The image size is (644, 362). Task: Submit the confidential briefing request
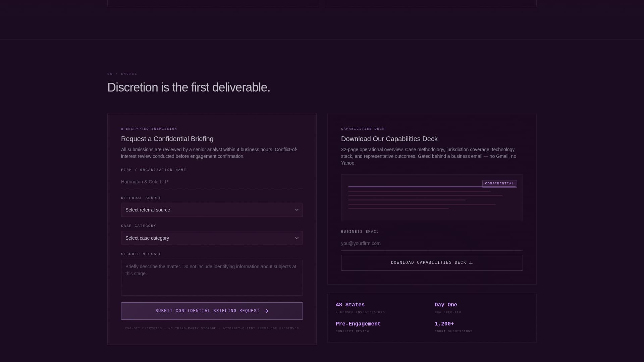(212, 311)
